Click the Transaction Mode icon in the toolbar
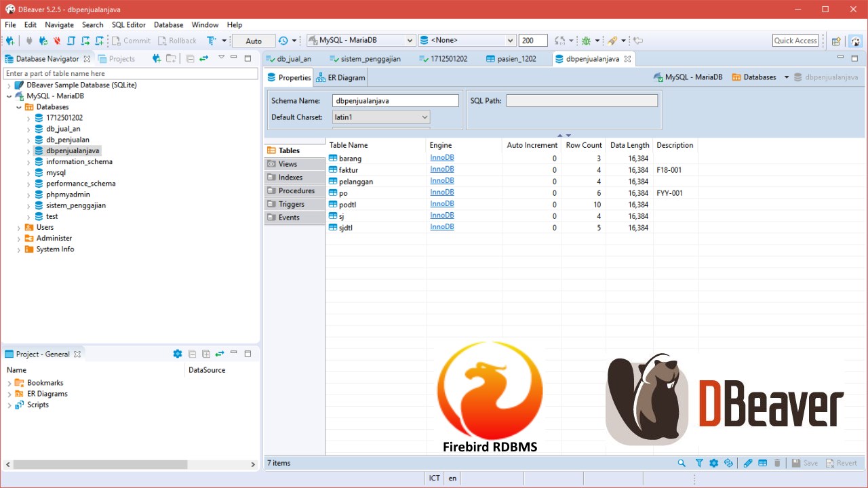 point(212,41)
